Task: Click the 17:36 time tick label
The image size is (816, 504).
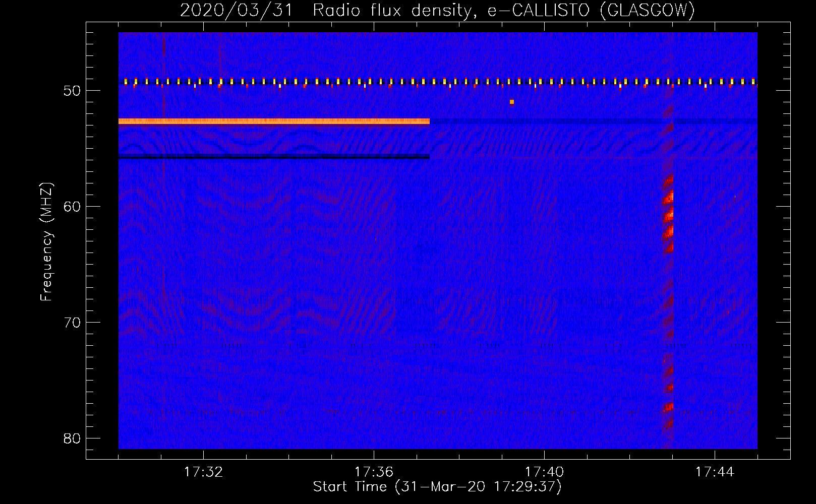Action: pos(374,472)
